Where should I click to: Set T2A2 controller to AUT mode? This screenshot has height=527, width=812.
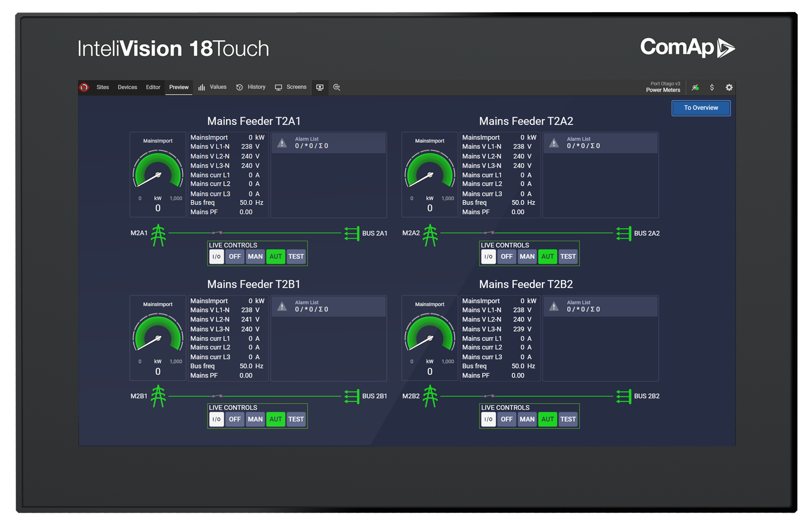click(x=548, y=257)
